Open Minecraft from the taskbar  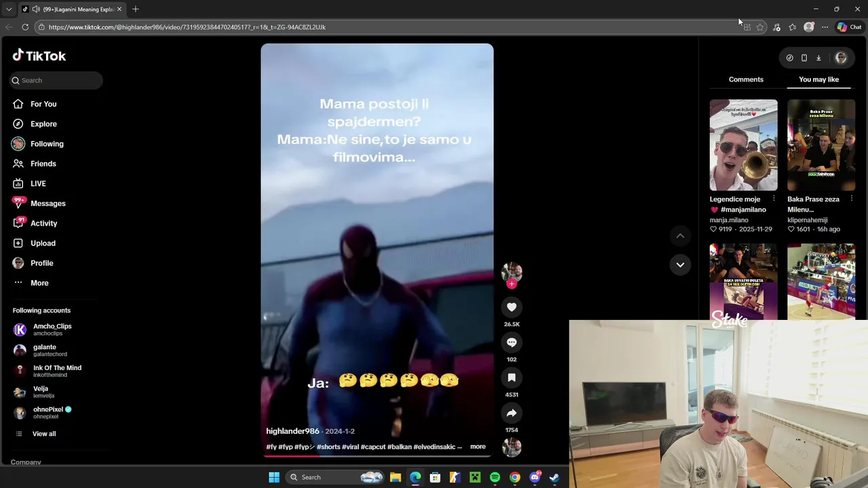pos(475,477)
